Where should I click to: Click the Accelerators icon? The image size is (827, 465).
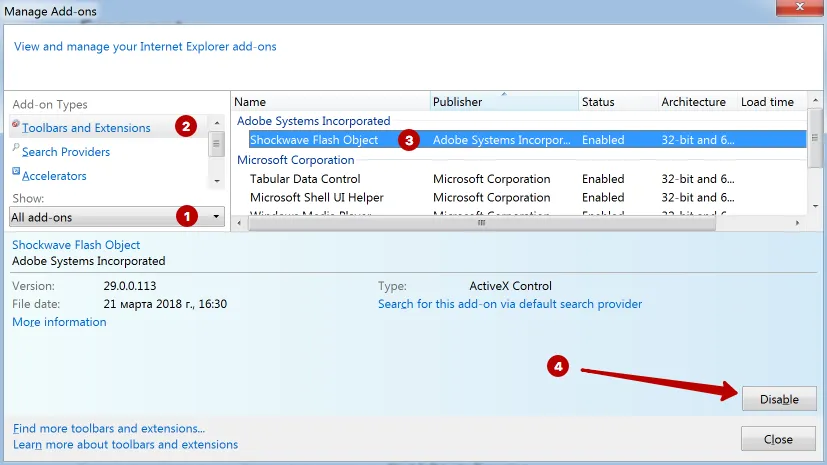coord(16,171)
